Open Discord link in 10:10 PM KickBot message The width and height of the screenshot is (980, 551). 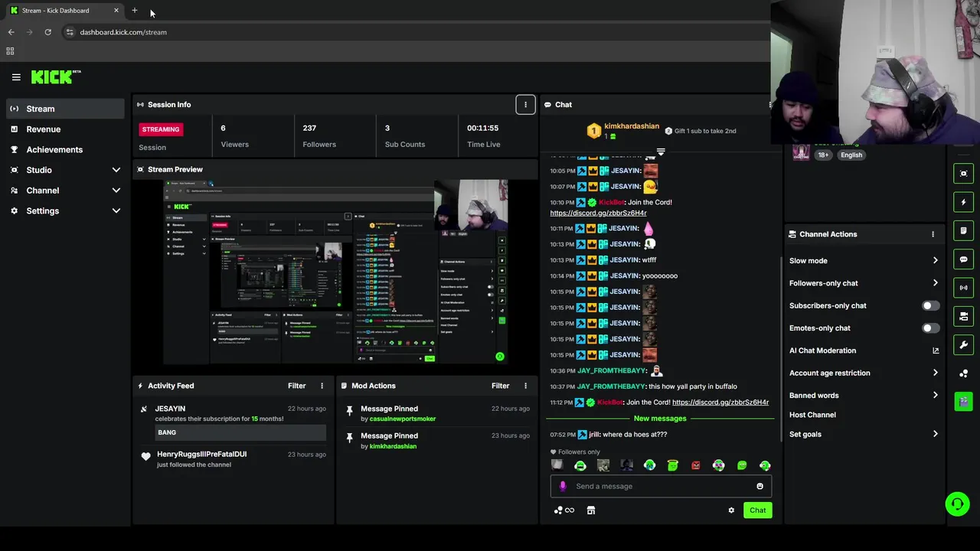pos(598,213)
